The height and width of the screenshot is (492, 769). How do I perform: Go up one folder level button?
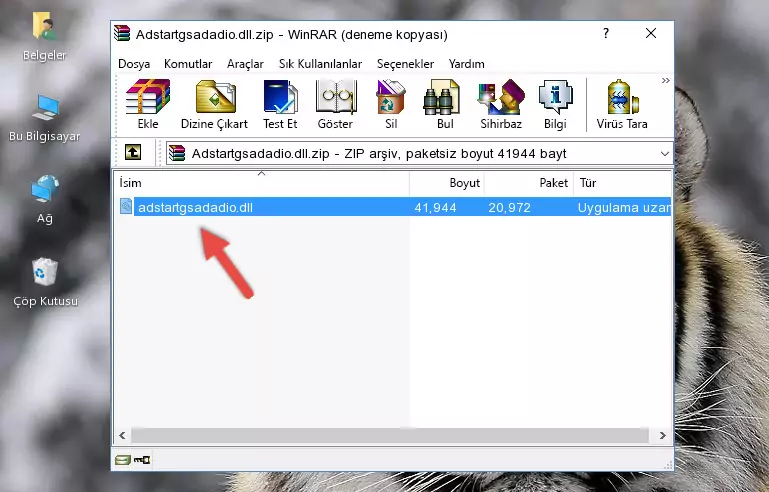133,153
